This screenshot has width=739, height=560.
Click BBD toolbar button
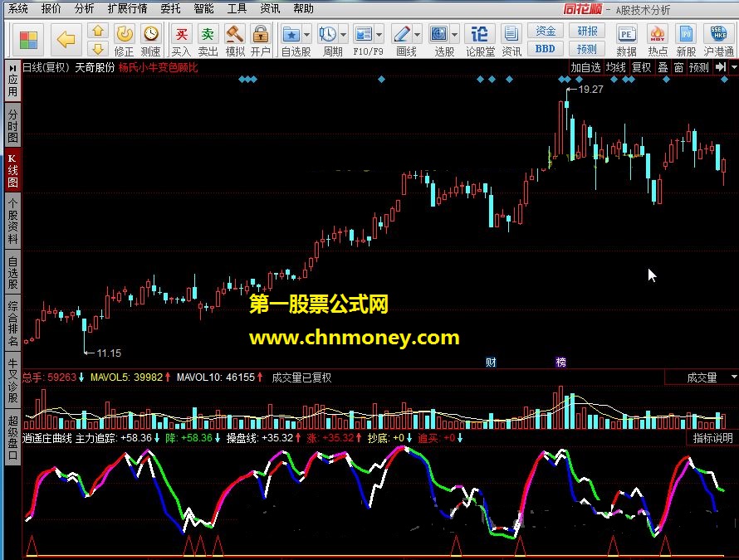(546, 48)
